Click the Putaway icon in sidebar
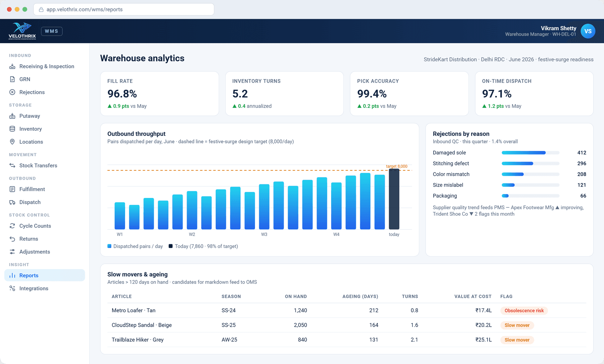The image size is (604, 364). [x=12, y=116]
